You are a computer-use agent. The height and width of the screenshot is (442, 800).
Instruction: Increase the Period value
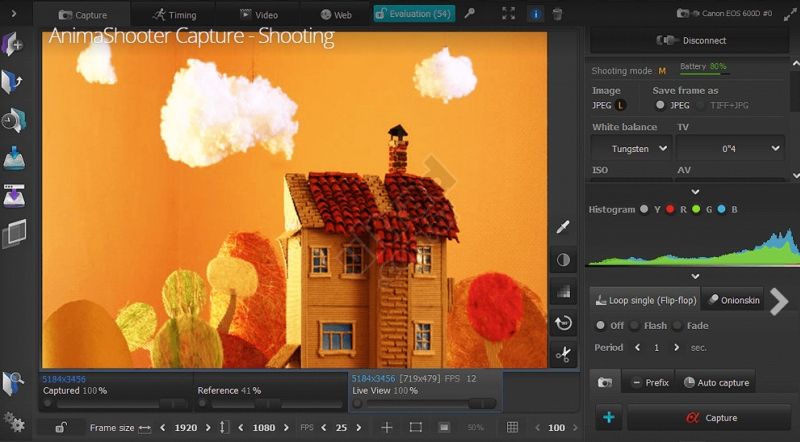(x=676, y=348)
